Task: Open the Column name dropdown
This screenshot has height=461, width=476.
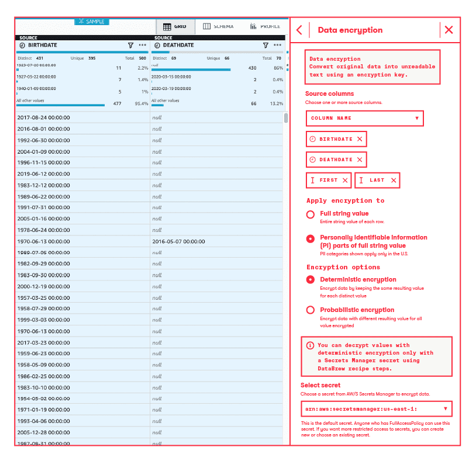Action: pyautogui.click(x=364, y=118)
